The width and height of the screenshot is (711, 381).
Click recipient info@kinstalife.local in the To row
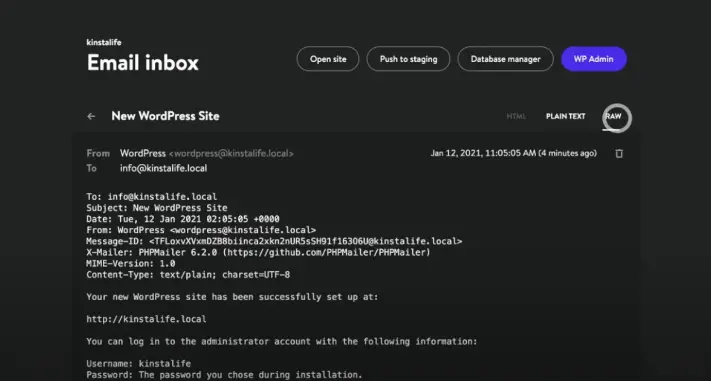click(x=164, y=168)
